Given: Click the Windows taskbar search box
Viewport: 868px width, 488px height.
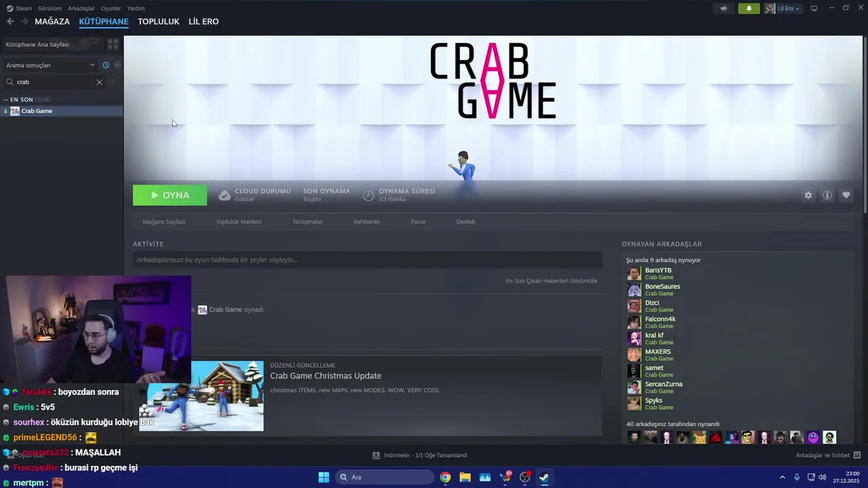Looking at the screenshot, I should tap(385, 477).
